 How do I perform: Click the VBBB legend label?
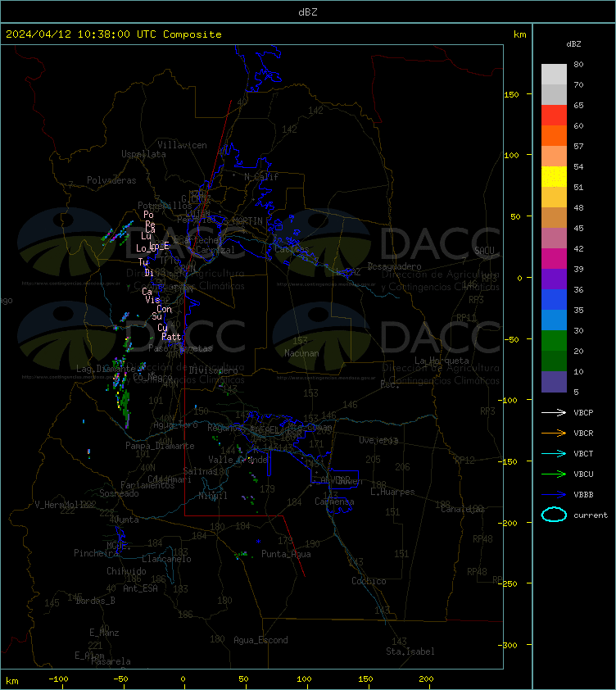pyautogui.click(x=583, y=495)
